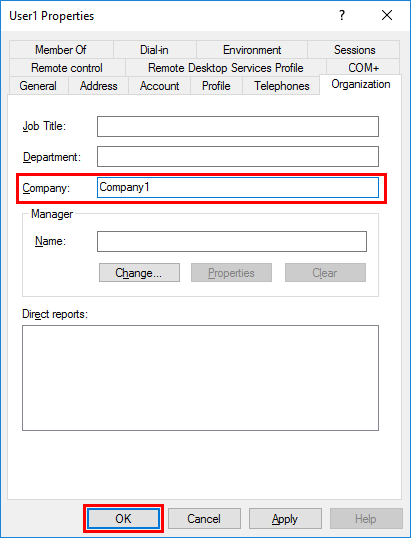Open the General tab

point(38,86)
